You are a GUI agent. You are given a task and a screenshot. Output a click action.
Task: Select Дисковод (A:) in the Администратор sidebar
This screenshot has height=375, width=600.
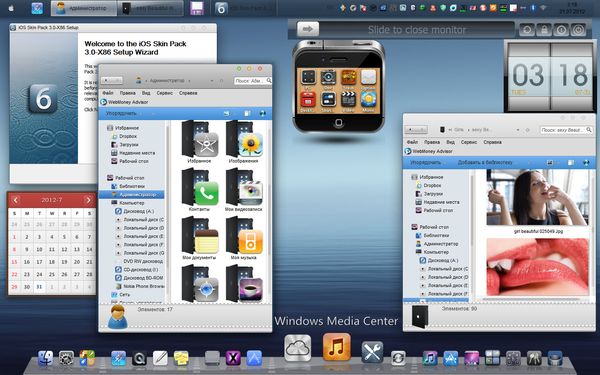(139, 211)
